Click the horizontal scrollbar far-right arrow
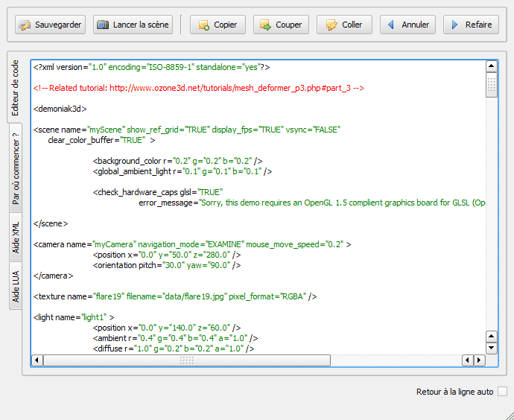514x420 pixels. point(479,360)
